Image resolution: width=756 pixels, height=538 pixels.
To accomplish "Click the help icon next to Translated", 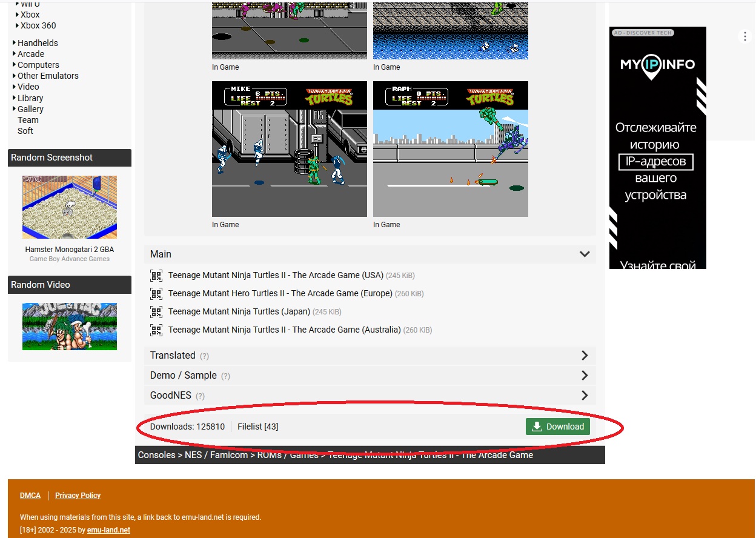I will click(x=204, y=356).
